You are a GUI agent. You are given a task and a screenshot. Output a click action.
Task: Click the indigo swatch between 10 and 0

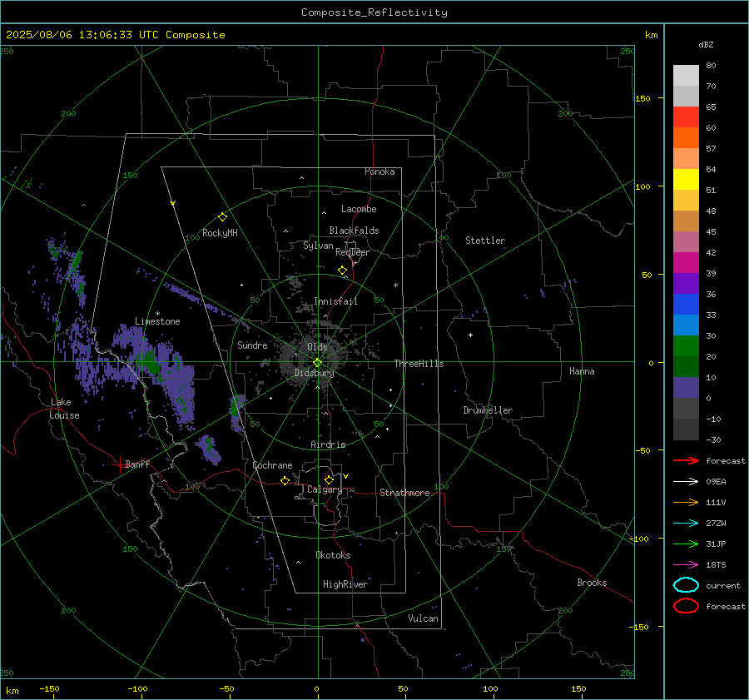click(x=686, y=387)
